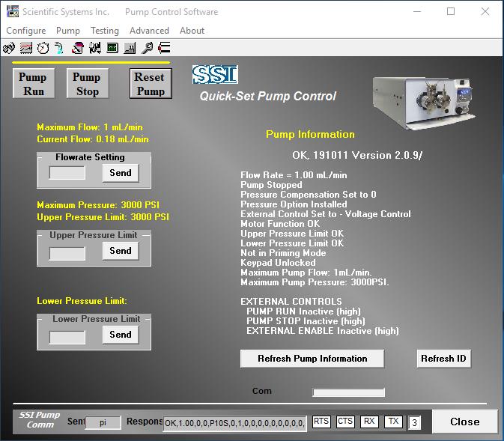Click the Com progress bar
The image size is (504, 441).
click(348, 392)
